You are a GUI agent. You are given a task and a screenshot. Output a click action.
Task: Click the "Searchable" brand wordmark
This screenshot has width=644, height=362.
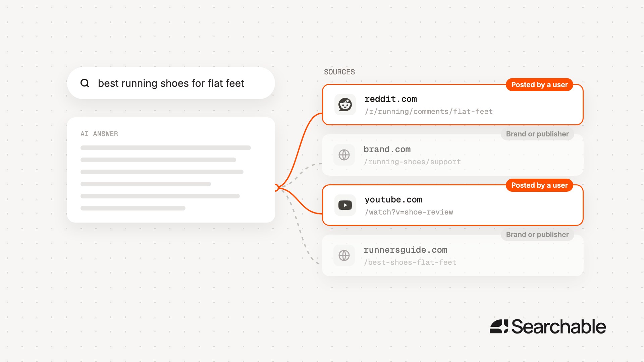tap(559, 326)
